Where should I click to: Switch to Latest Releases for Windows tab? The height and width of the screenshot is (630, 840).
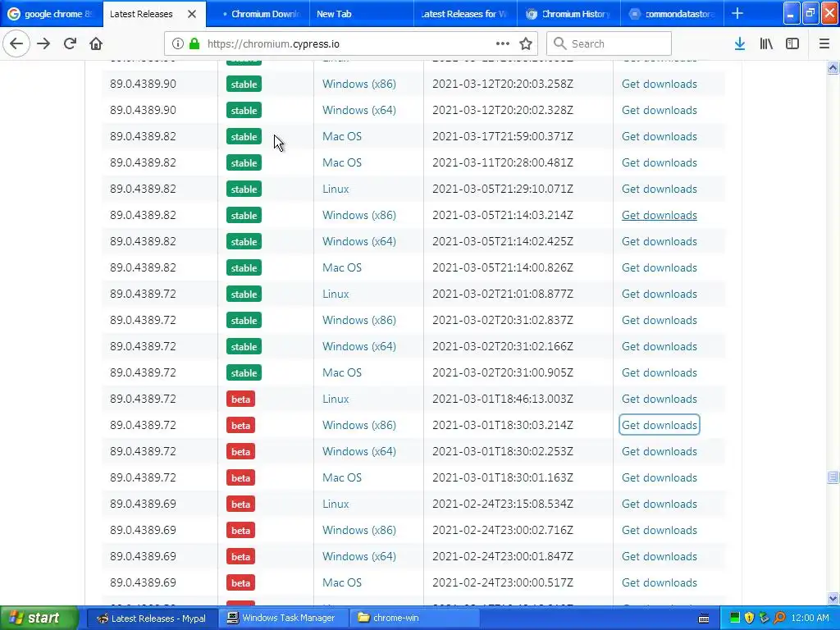point(465,14)
